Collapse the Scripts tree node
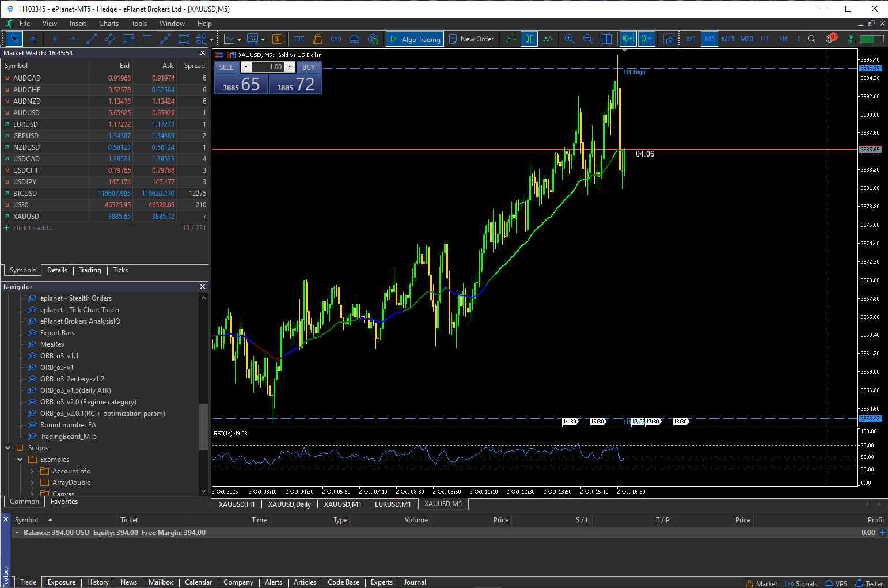888x588 pixels. (x=8, y=448)
